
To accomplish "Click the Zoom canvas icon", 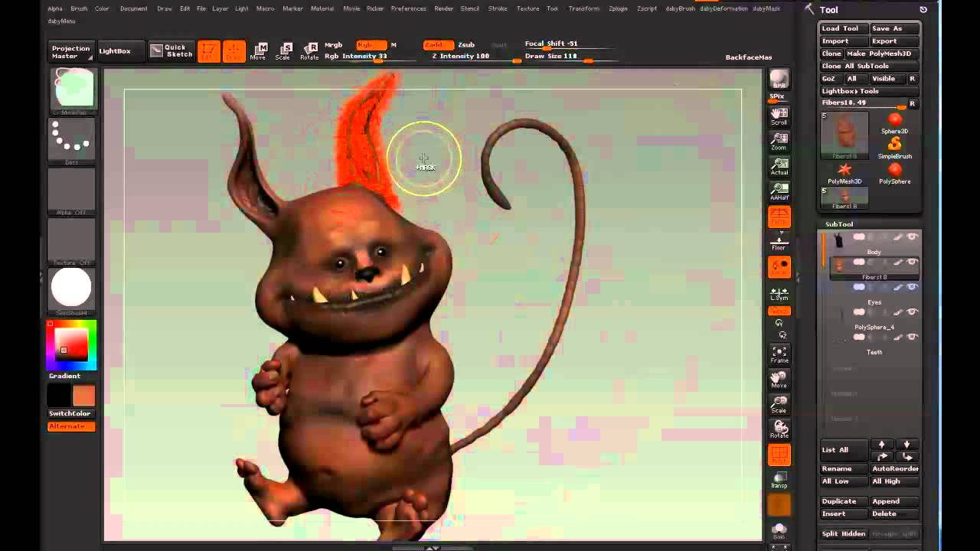I will [x=779, y=141].
